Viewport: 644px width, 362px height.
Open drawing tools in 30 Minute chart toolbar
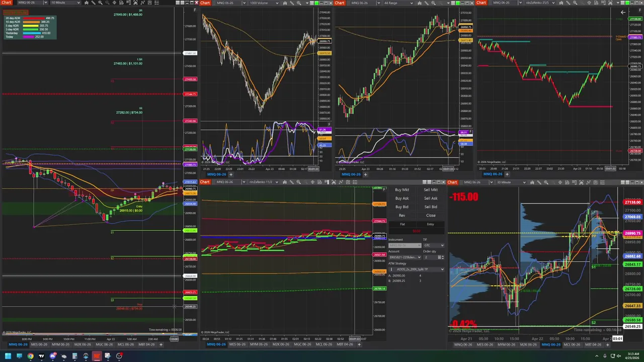[539, 182]
